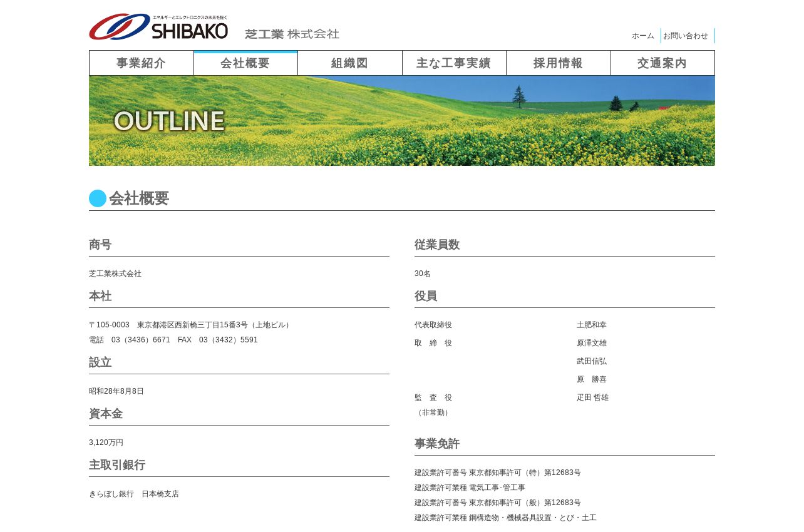
Task: Select the bank きらぼし銀行 日本橋支店
Action: pyautogui.click(x=134, y=494)
